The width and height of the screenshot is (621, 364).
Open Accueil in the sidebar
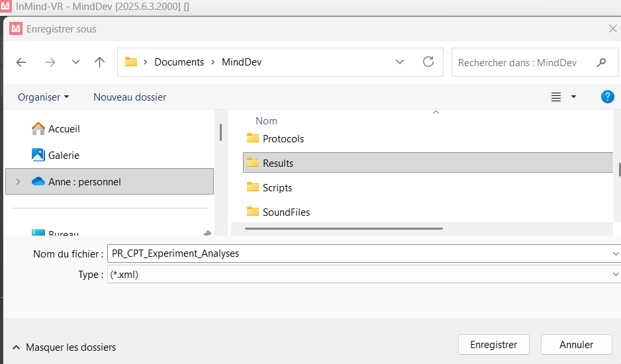point(64,129)
